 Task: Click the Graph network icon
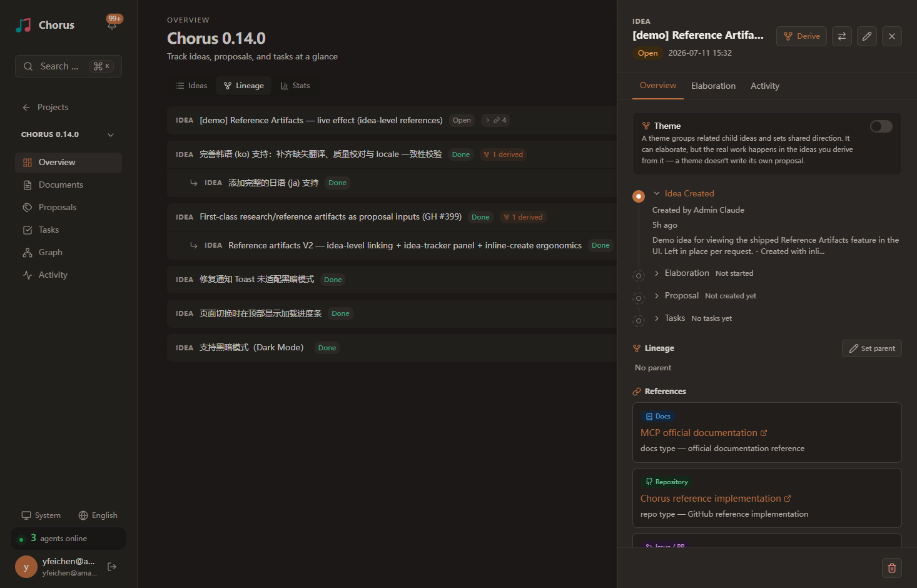click(28, 253)
